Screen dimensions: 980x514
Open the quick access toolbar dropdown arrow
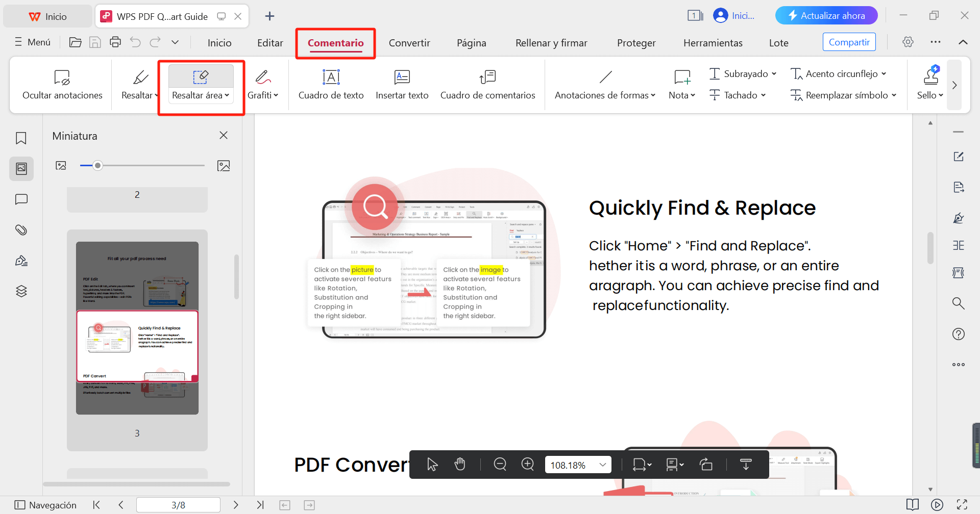175,42
